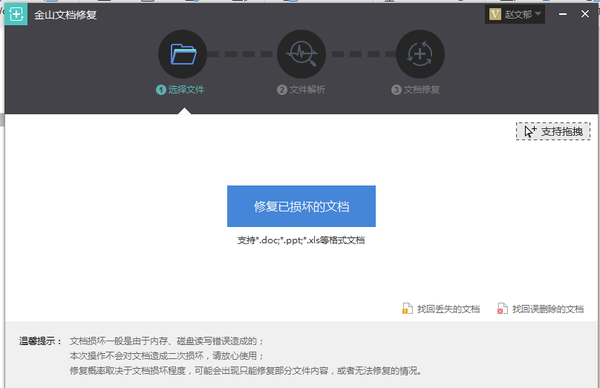
Task: Click the Kingsoft document repair logo icon
Action: click(x=16, y=15)
